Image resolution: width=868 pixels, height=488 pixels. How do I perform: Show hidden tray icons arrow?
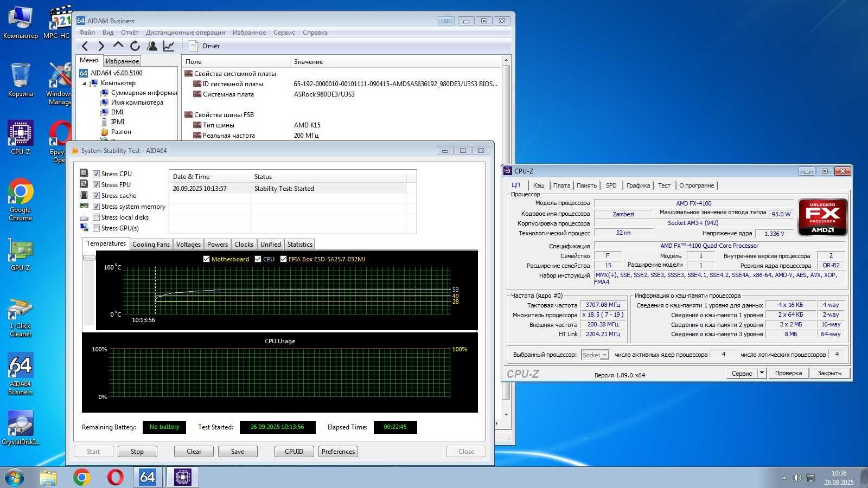click(x=784, y=478)
